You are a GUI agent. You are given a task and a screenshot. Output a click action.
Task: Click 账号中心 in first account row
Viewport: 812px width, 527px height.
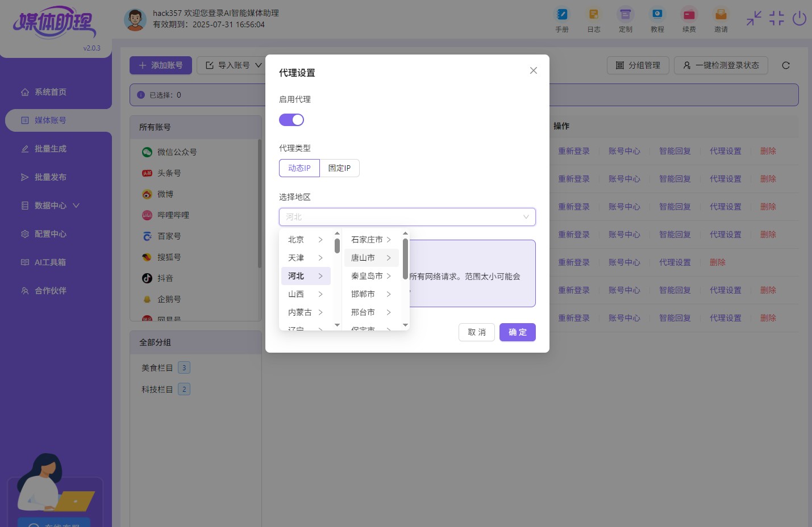pos(624,151)
